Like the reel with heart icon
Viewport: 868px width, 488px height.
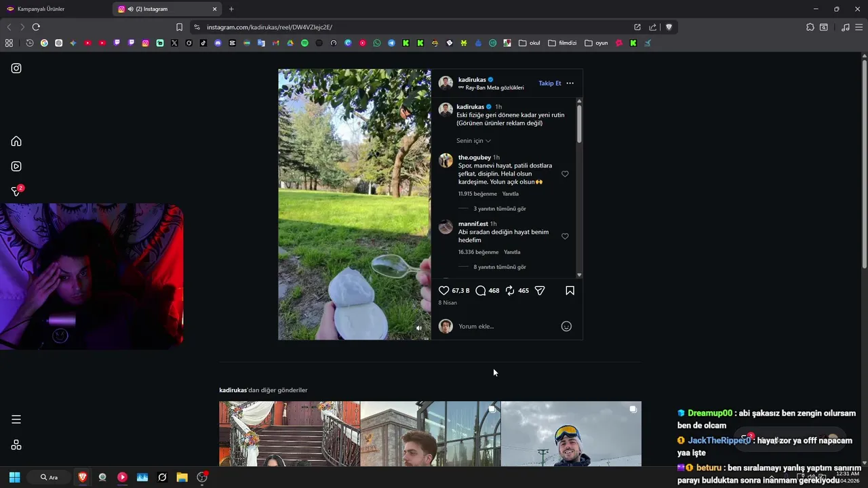point(444,290)
